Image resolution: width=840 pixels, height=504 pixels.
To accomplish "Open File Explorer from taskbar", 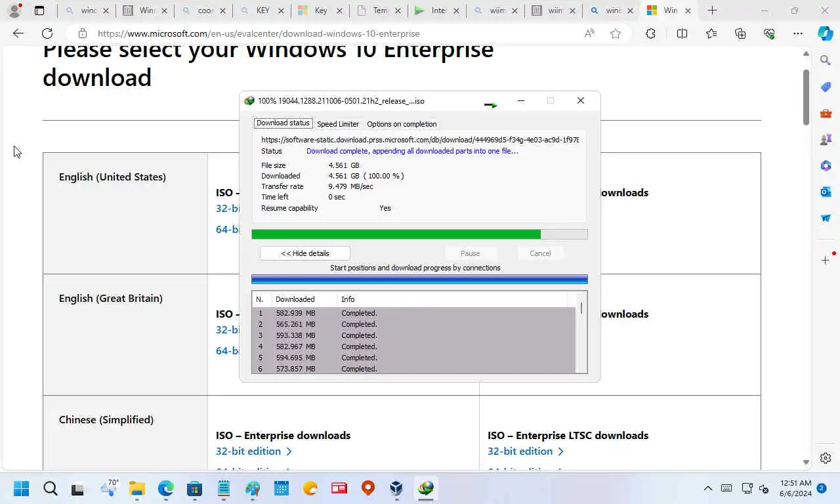I will (x=136, y=488).
